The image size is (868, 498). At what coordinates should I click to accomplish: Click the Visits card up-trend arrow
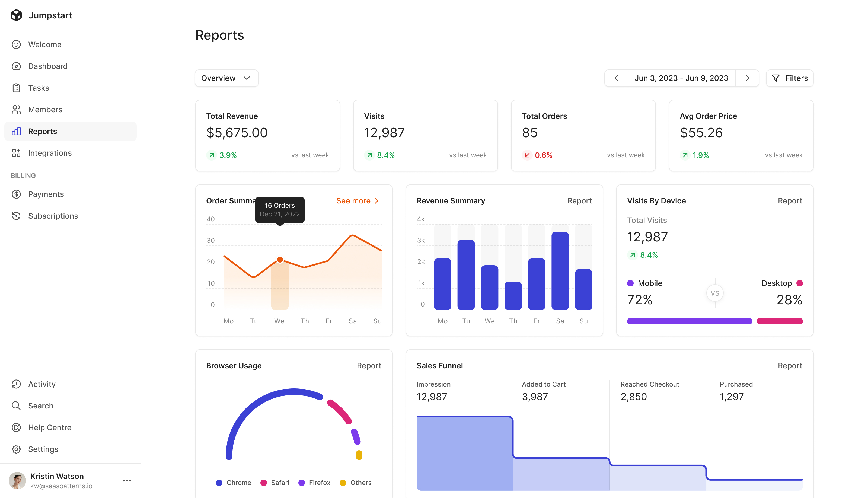369,155
